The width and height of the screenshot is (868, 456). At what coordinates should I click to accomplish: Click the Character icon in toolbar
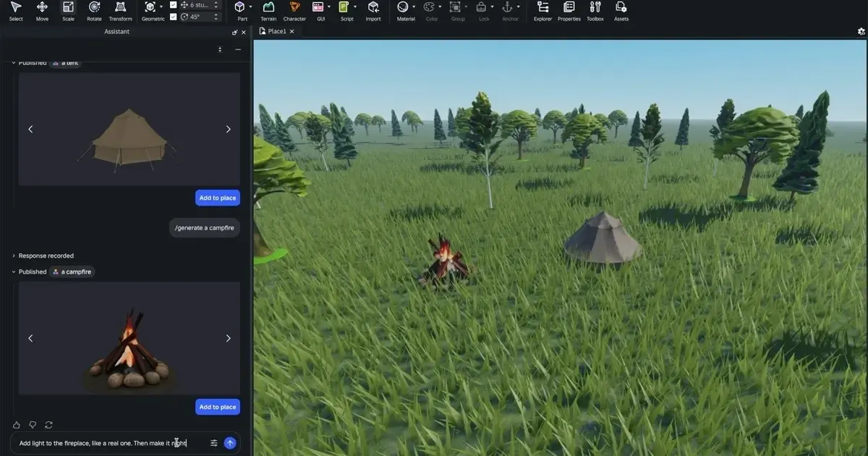[x=294, y=11]
